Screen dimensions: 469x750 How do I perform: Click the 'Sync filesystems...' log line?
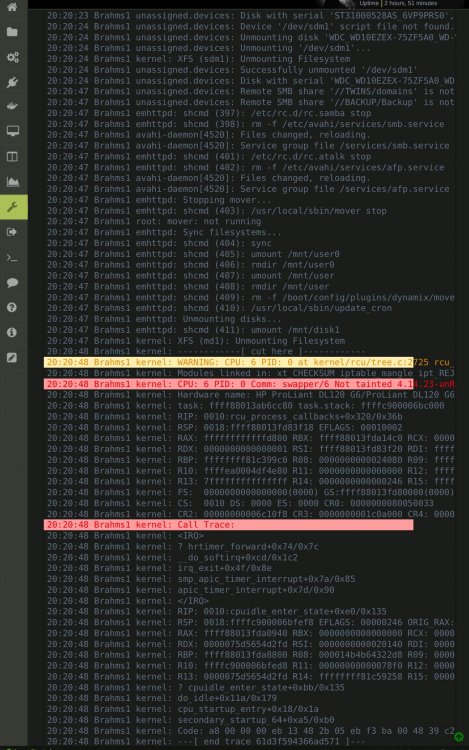pos(164,232)
